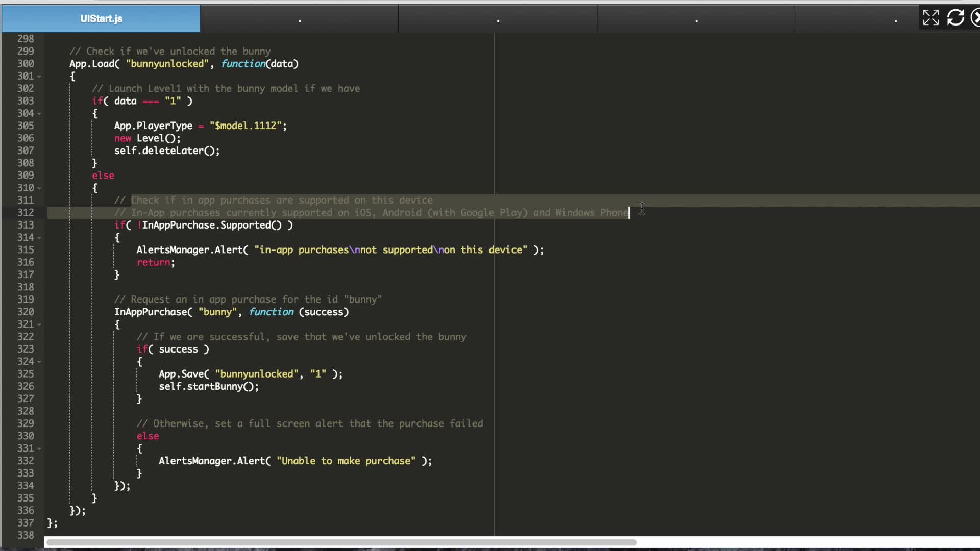Collapse the fold at line 304

(x=39, y=114)
